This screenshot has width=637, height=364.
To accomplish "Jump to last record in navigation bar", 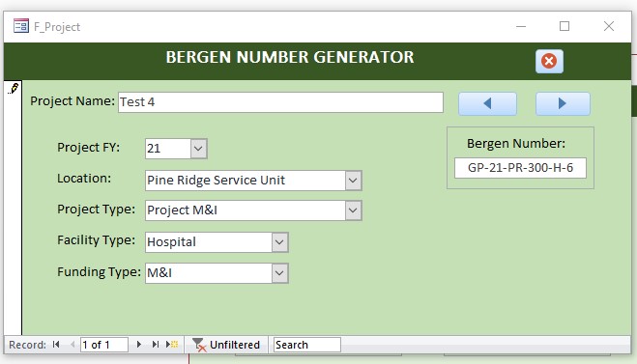I will (x=156, y=345).
